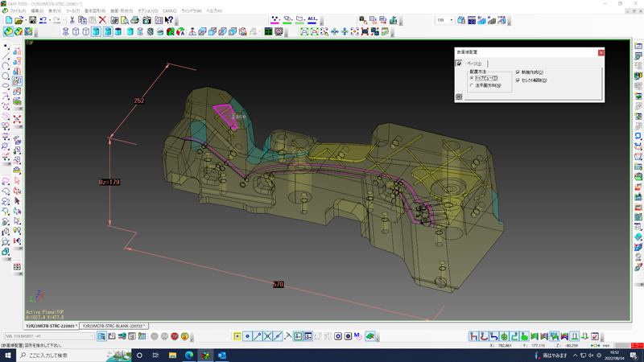Close the section placement dialog

coord(601,52)
